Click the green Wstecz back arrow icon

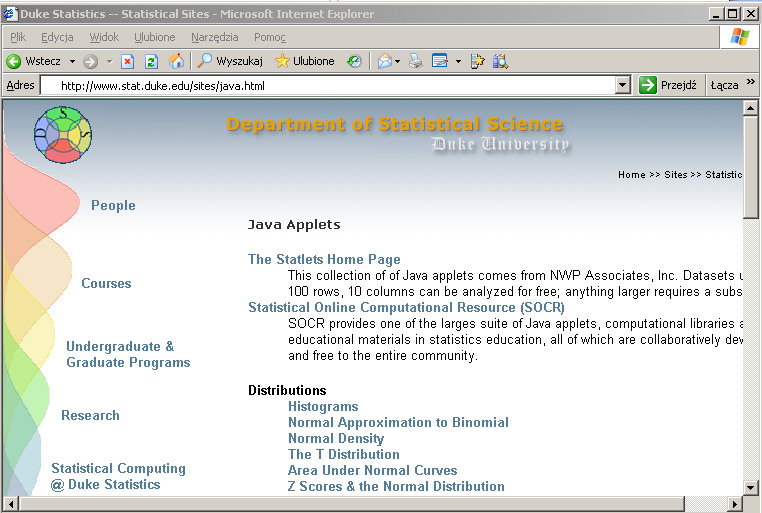click(x=14, y=61)
